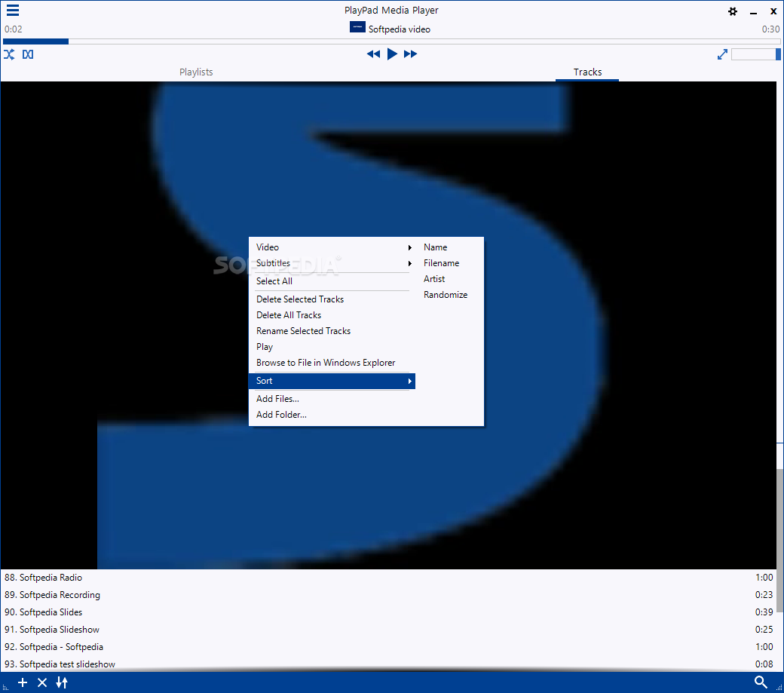Open search with magnifier icon

pyautogui.click(x=761, y=682)
